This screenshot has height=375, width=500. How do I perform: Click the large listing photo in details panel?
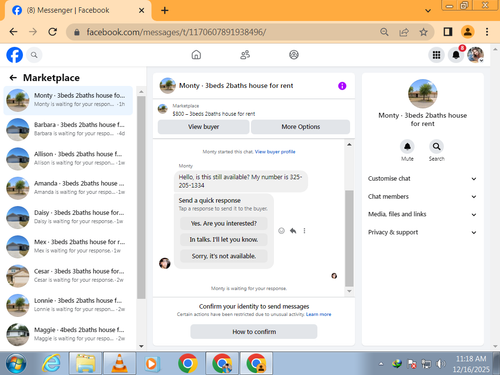[422, 94]
